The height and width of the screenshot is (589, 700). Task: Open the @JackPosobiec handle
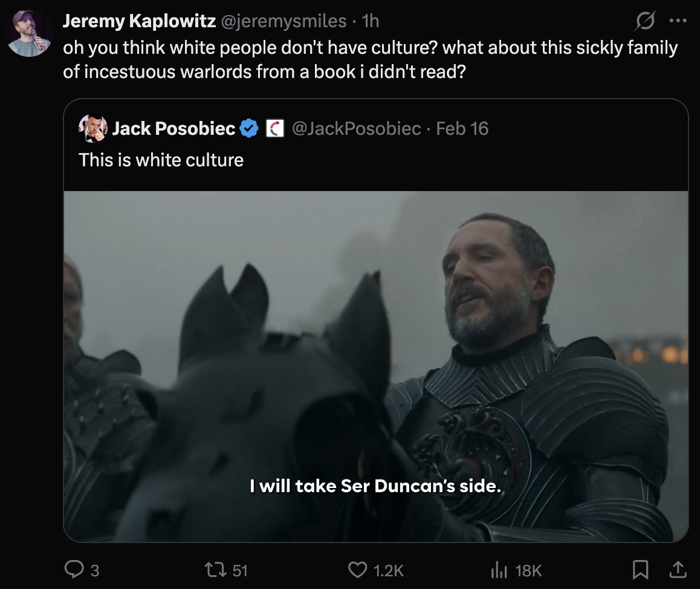pos(356,128)
